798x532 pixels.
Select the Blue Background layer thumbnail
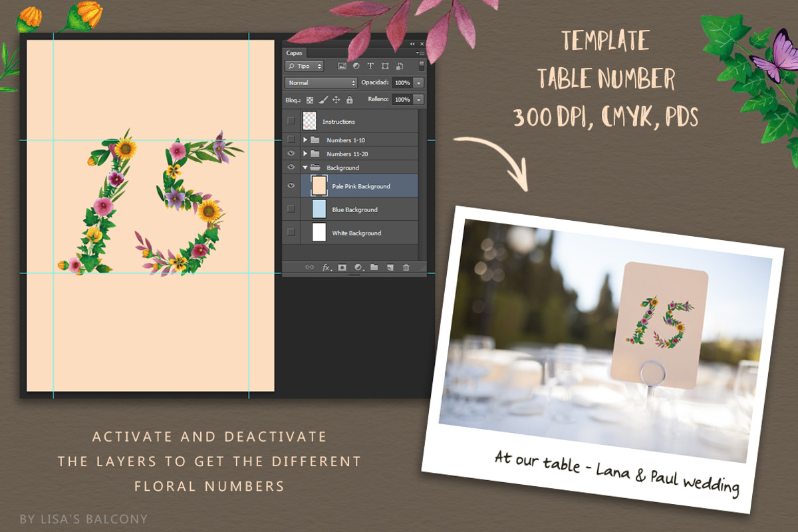(319, 209)
